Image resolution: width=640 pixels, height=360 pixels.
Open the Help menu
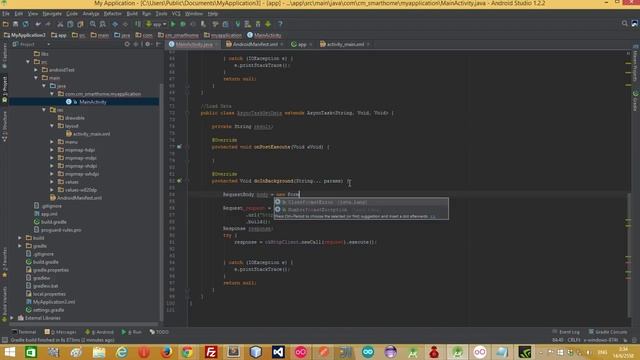coord(213,13)
